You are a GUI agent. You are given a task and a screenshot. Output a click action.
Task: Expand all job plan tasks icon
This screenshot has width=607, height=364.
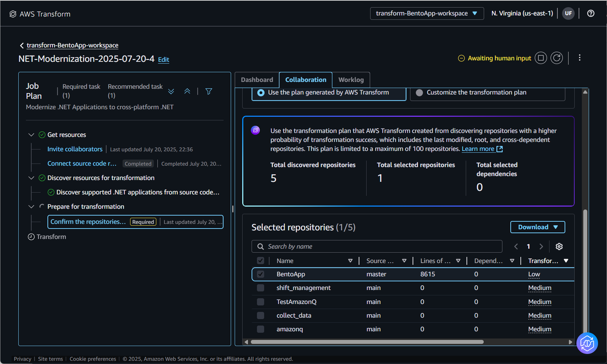point(171,91)
